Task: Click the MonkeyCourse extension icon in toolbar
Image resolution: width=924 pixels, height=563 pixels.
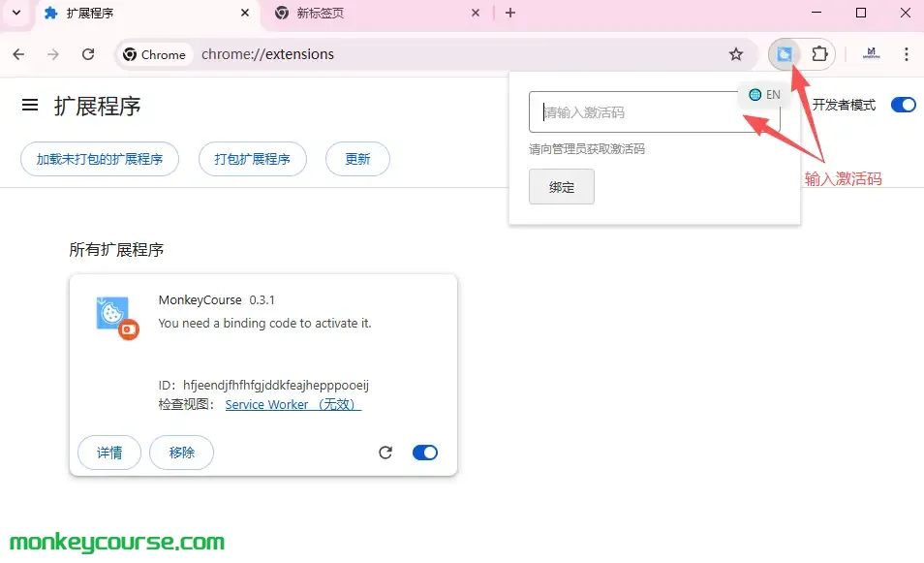Action: point(785,54)
